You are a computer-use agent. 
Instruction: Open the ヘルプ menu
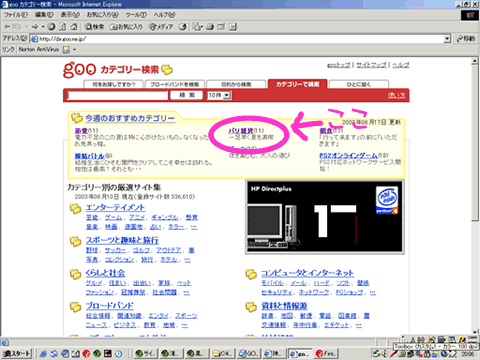click(x=164, y=15)
